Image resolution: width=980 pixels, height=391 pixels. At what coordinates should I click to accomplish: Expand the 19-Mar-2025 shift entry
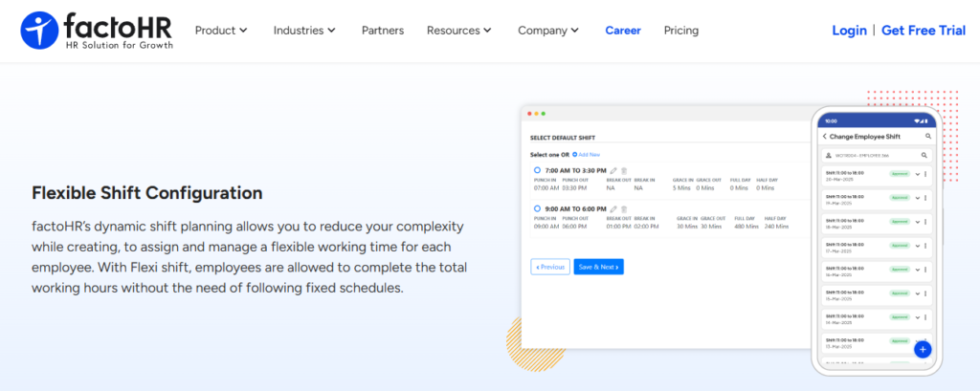tap(917, 198)
